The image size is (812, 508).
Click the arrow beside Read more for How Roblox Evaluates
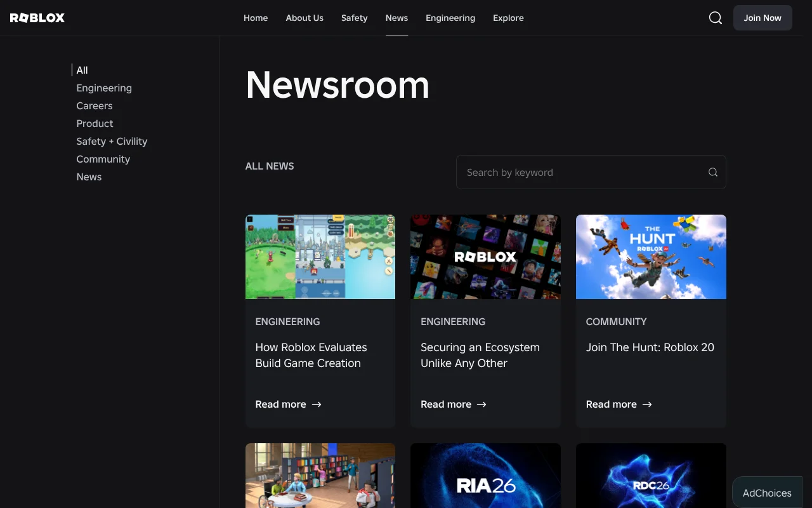point(317,404)
